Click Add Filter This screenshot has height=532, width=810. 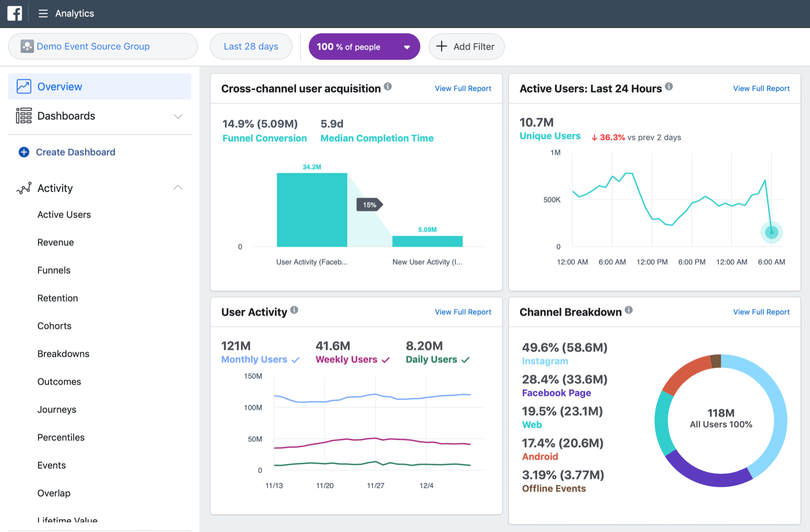click(x=466, y=46)
